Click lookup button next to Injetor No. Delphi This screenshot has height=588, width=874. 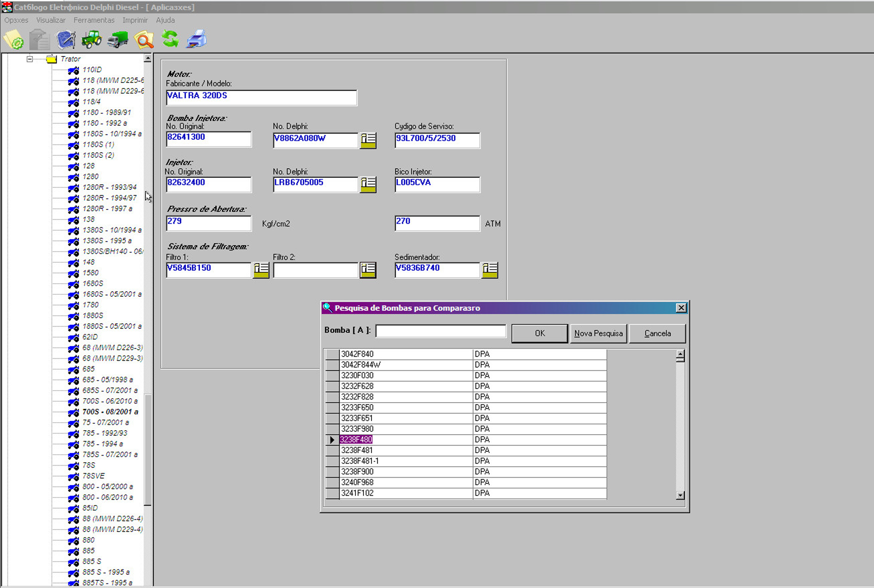click(x=368, y=184)
